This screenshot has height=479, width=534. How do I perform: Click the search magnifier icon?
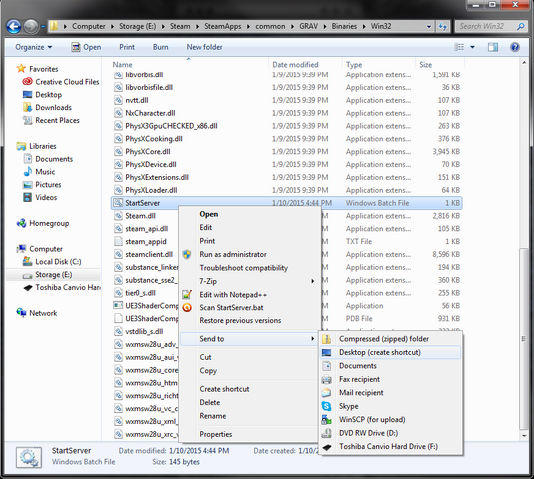click(521, 26)
